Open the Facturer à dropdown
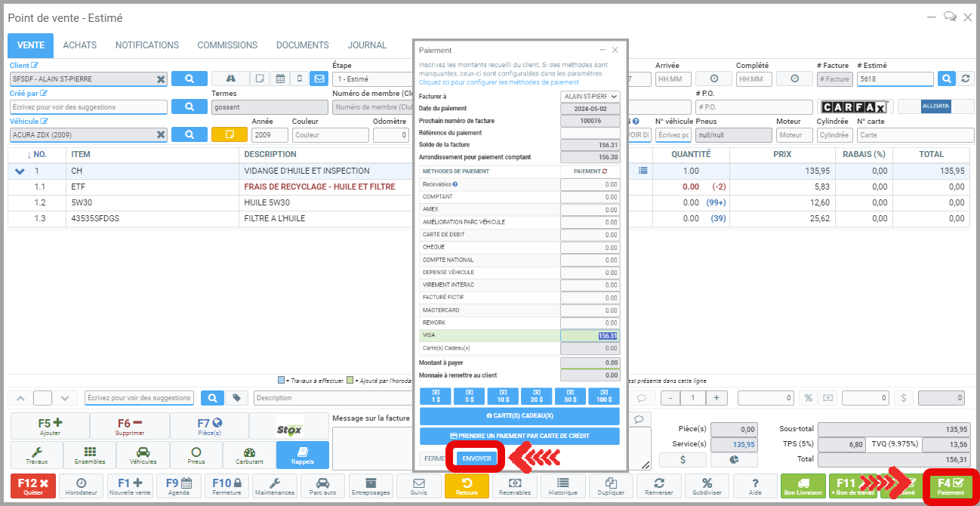This screenshot has width=980, height=506. (x=590, y=97)
